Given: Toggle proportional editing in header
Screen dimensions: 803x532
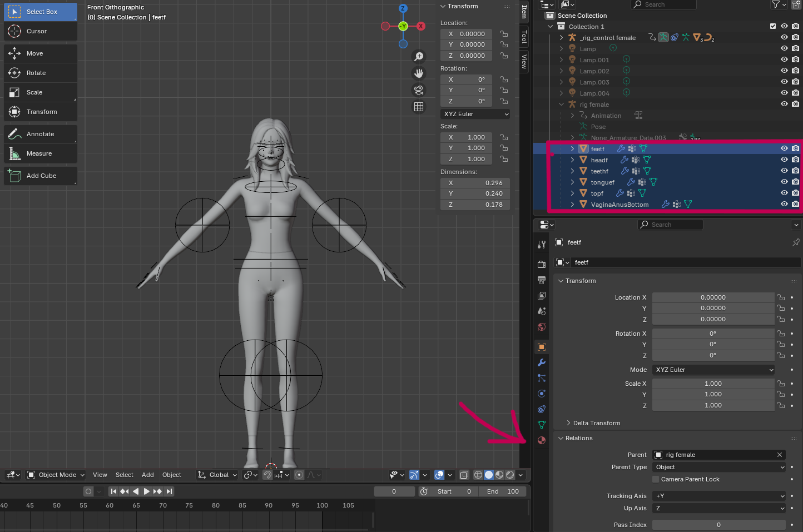Looking at the screenshot, I should (x=299, y=475).
